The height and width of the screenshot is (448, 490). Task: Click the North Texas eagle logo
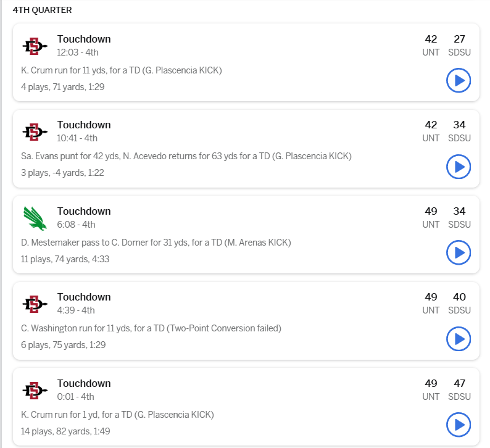[x=35, y=218]
